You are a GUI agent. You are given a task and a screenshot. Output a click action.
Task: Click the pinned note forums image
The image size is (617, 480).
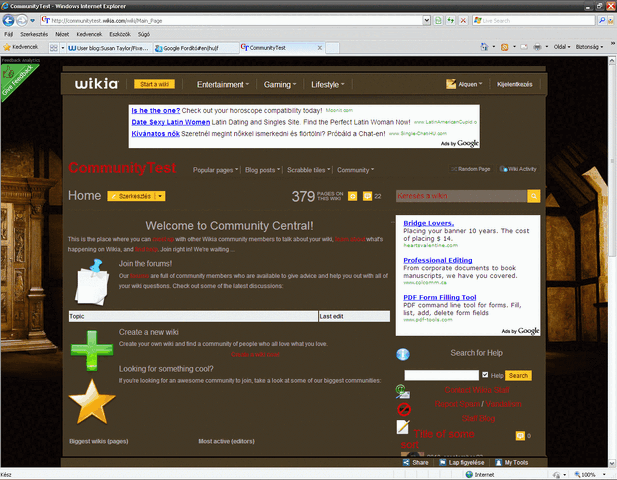pyautogui.click(x=92, y=282)
